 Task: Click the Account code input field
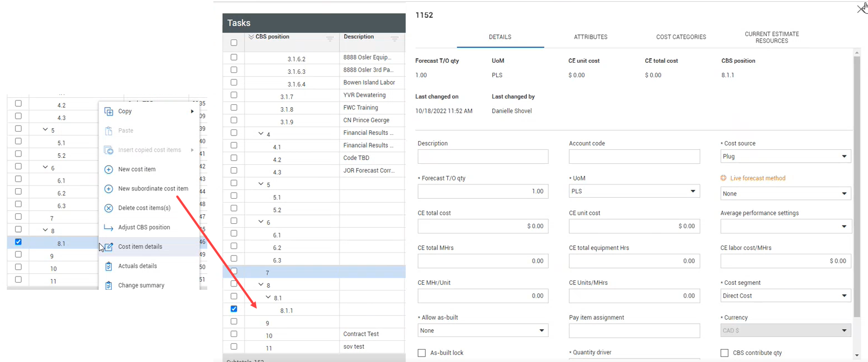point(634,157)
